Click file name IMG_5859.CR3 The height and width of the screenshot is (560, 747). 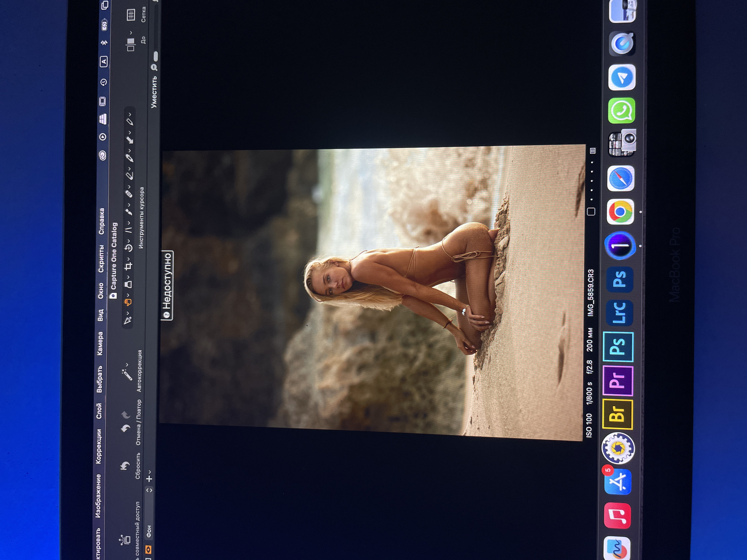[591, 293]
